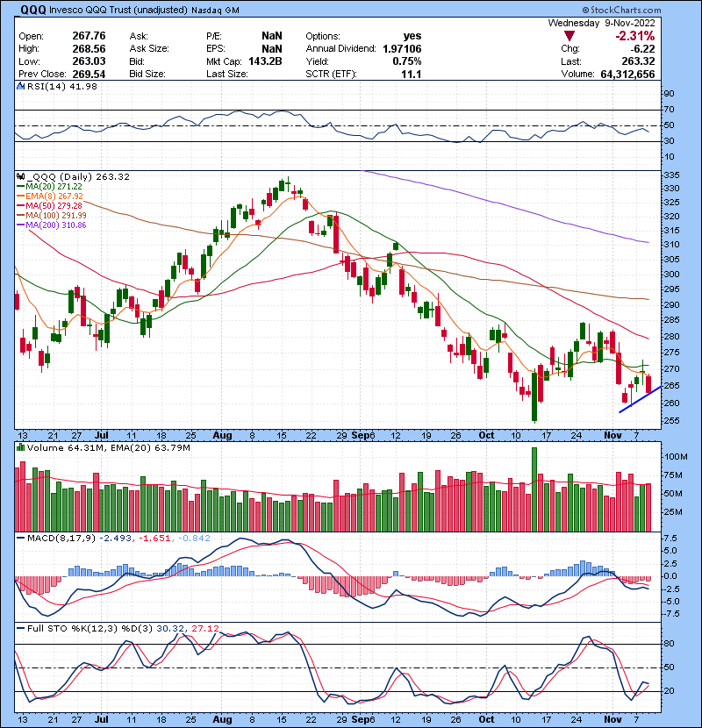This screenshot has width=702, height=728.
Task: Click the MA(50) 279.28 legend entry
Action: click(49, 205)
